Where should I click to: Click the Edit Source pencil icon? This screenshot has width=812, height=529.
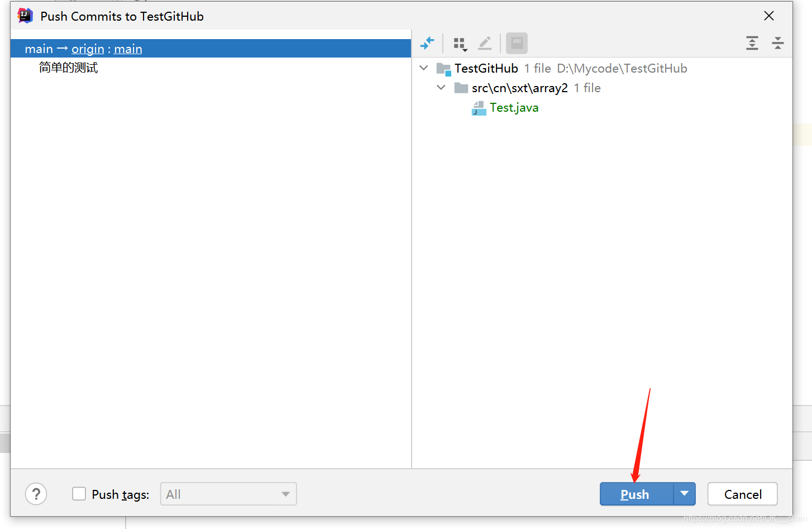click(x=485, y=43)
